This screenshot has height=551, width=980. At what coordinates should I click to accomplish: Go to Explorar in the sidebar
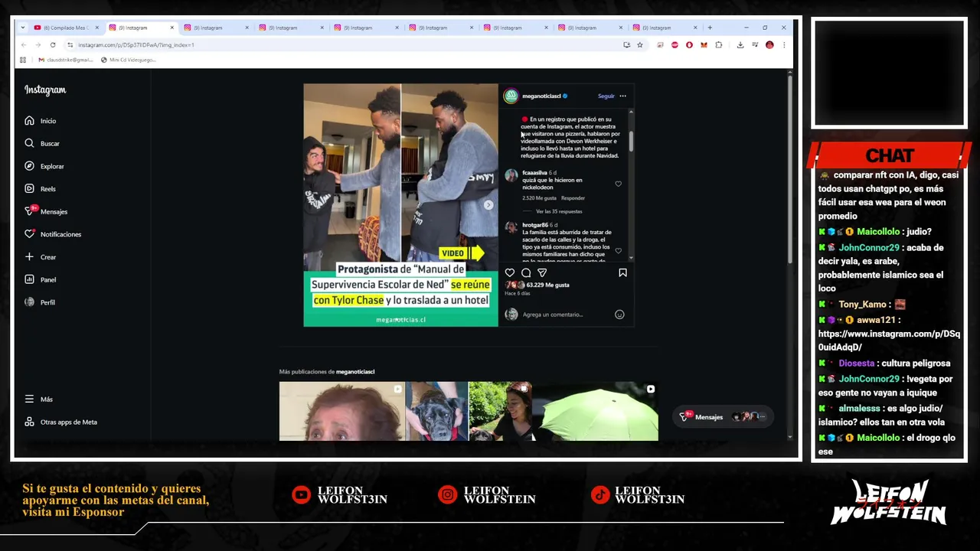click(44, 166)
